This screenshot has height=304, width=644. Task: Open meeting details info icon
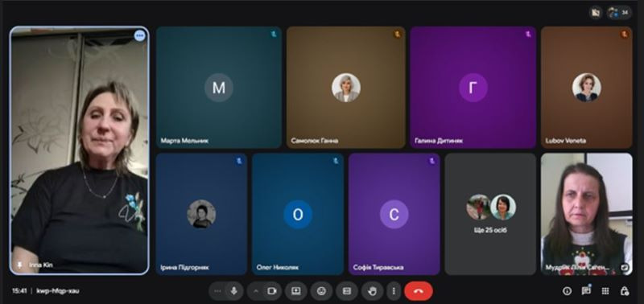pos(568,291)
